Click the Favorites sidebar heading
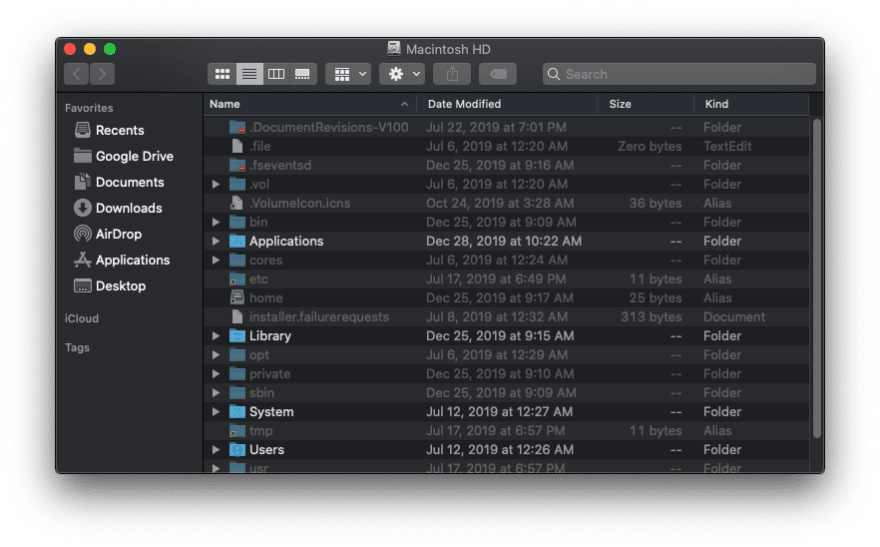The image size is (880, 547). click(89, 108)
